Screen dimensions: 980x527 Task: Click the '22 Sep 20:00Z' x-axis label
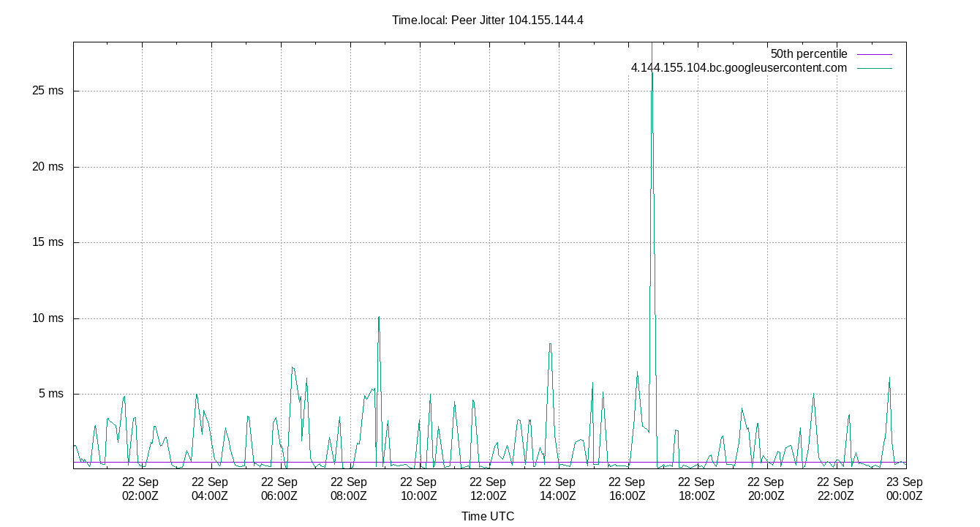point(765,489)
